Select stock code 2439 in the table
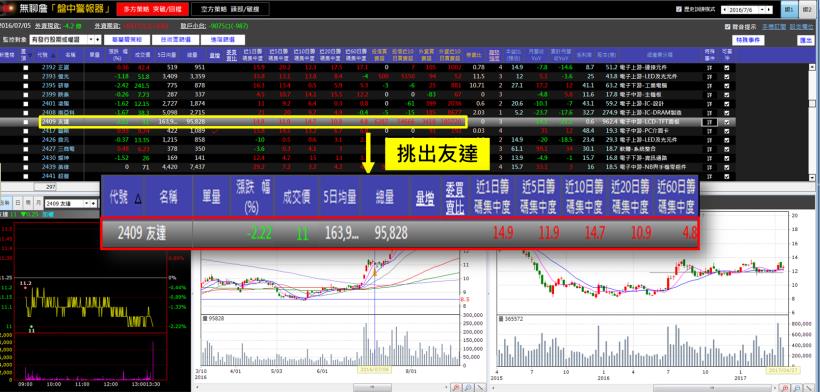 (x=48, y=167)
